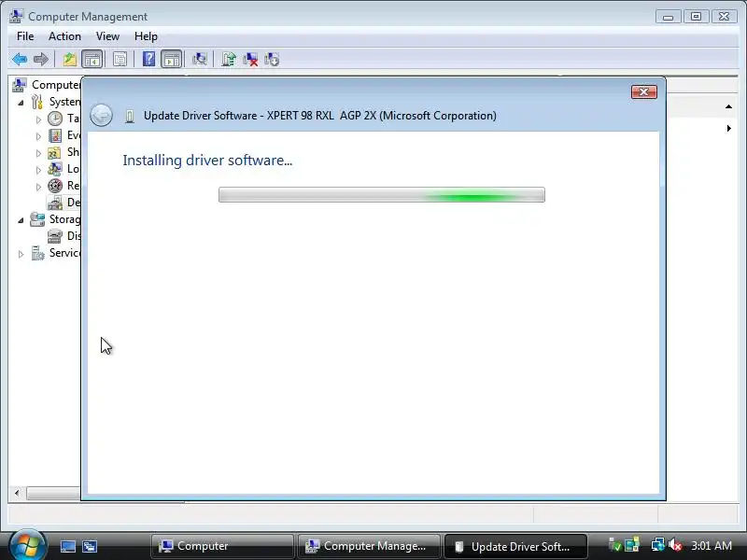Open the View menu

pos(107,36)
